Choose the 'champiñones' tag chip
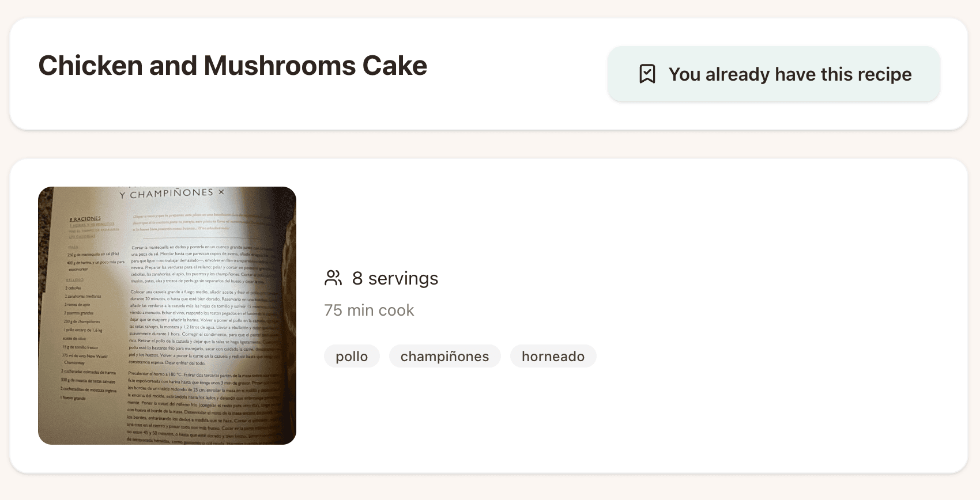 (444, 356)
